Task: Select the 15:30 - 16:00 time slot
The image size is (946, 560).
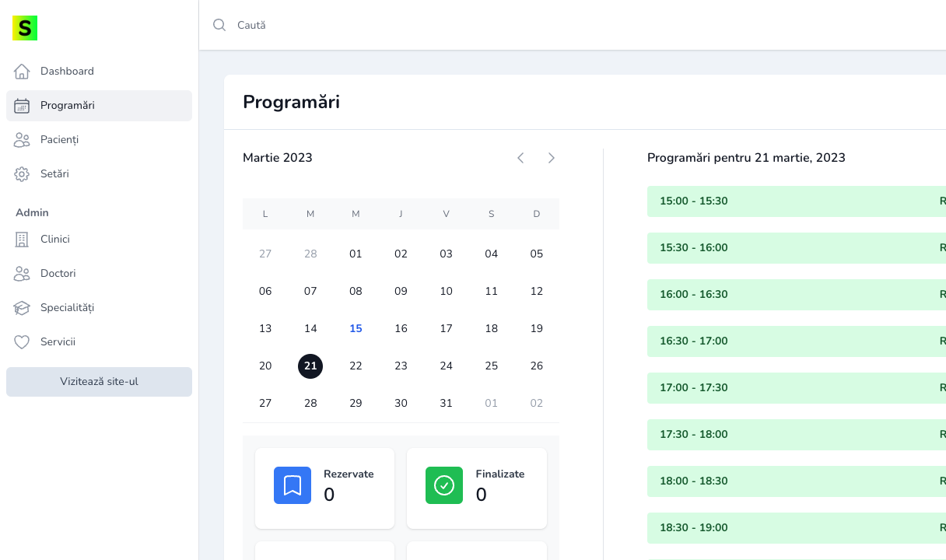Action: 797,248
